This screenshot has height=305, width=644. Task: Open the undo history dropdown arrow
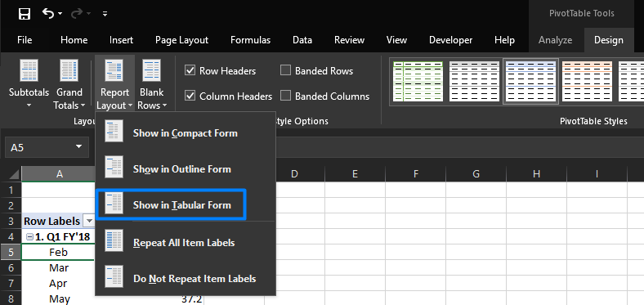pos(60,14)
